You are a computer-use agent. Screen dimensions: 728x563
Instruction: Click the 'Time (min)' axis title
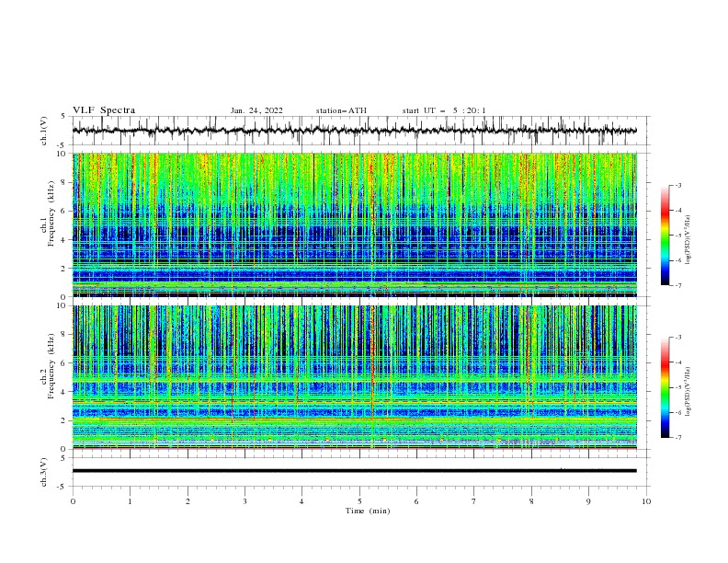click(368, 511)
